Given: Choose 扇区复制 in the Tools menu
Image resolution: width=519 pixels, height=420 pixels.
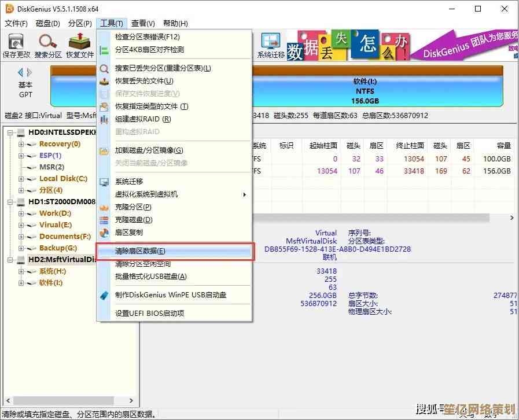Looking at the screenshot, I should 129,233.
